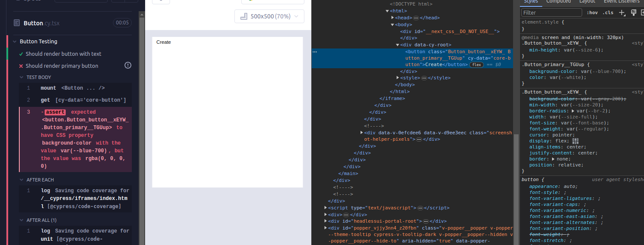Focus the Styles Filter input field
The width and height of the screenshot is (644, 245).
coord(551,12)
